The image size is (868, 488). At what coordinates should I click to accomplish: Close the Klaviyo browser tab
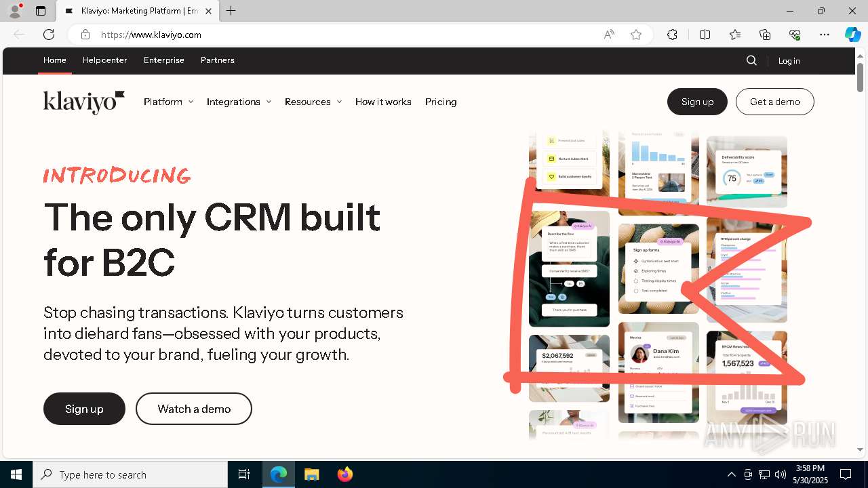pos(208,11)
